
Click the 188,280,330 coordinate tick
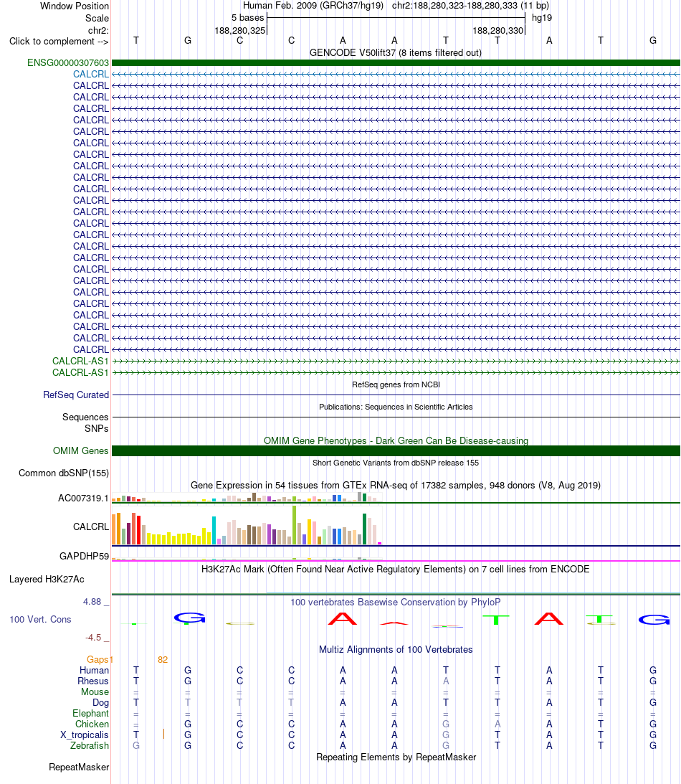click(497, 31)
